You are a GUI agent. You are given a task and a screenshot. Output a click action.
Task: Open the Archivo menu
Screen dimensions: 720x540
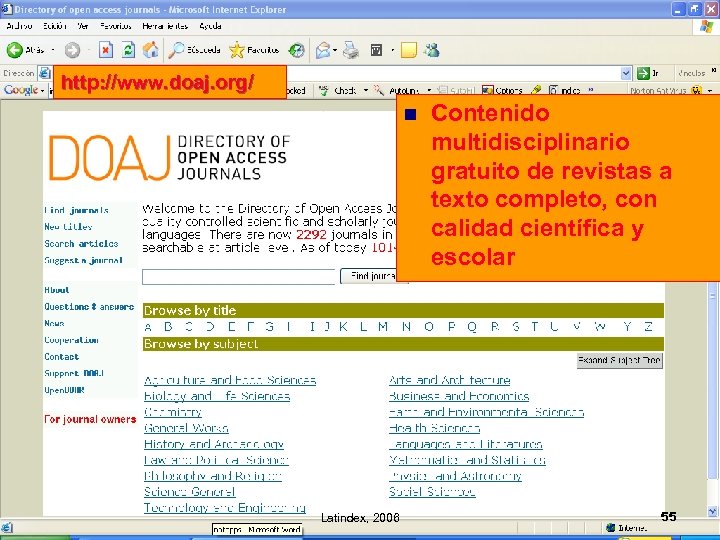(19, 26)
